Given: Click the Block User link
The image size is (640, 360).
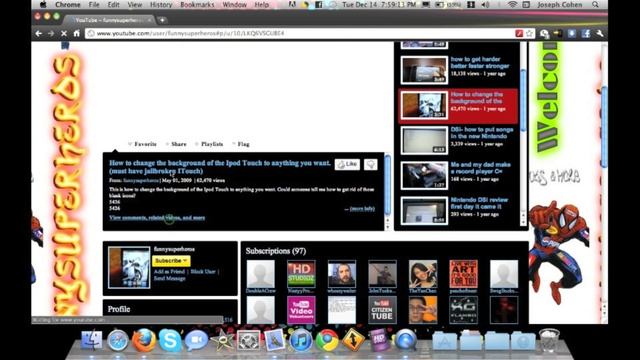Looking at the screenshot, I should tap(203, 271).
